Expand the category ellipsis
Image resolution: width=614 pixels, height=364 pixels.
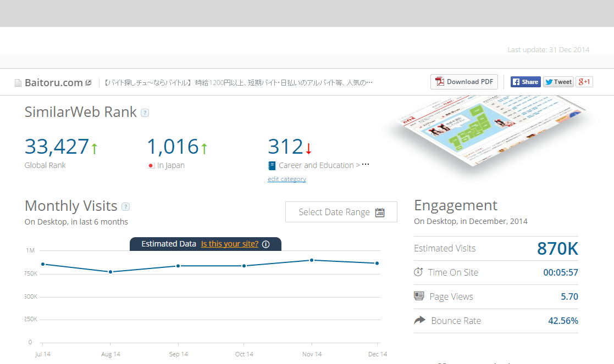coord(366,164)
